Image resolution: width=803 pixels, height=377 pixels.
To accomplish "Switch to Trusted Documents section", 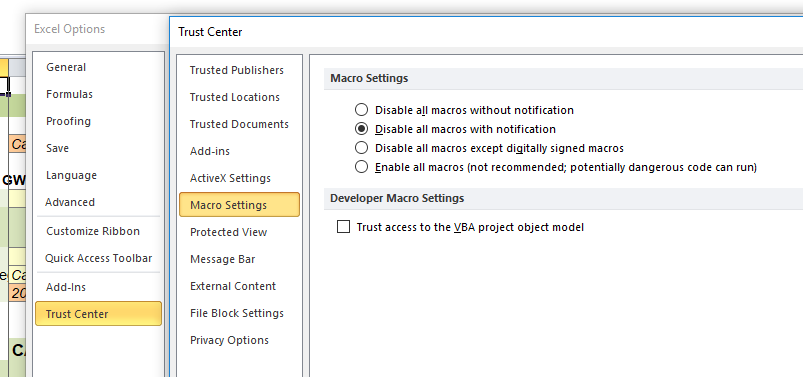I will tap(239, 124).
